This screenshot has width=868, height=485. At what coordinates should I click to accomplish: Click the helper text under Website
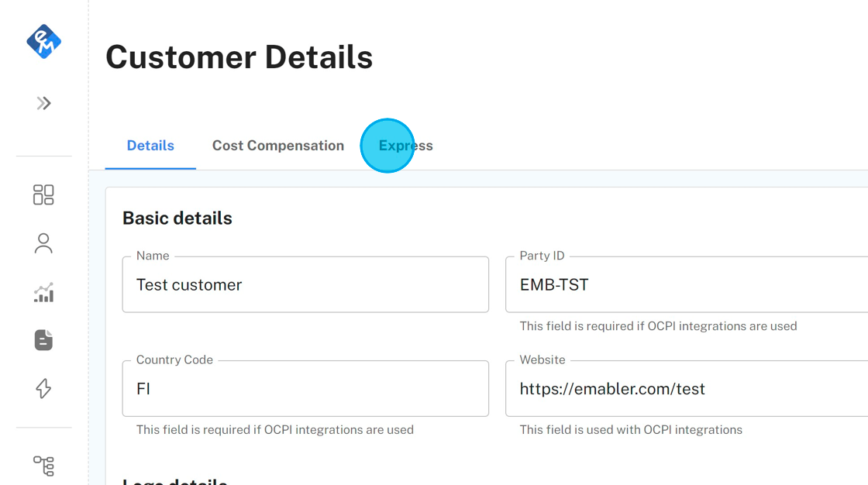[x=631, y=430]
